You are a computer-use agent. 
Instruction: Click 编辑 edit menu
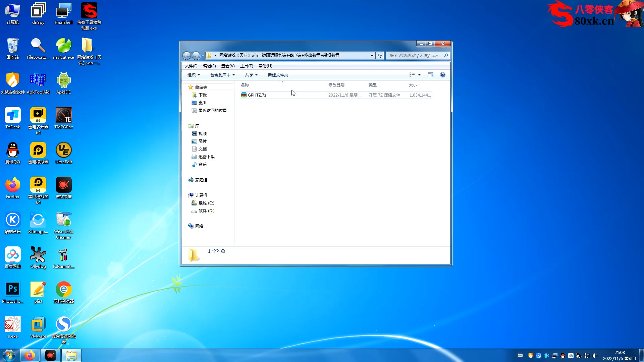click(208, 66)
